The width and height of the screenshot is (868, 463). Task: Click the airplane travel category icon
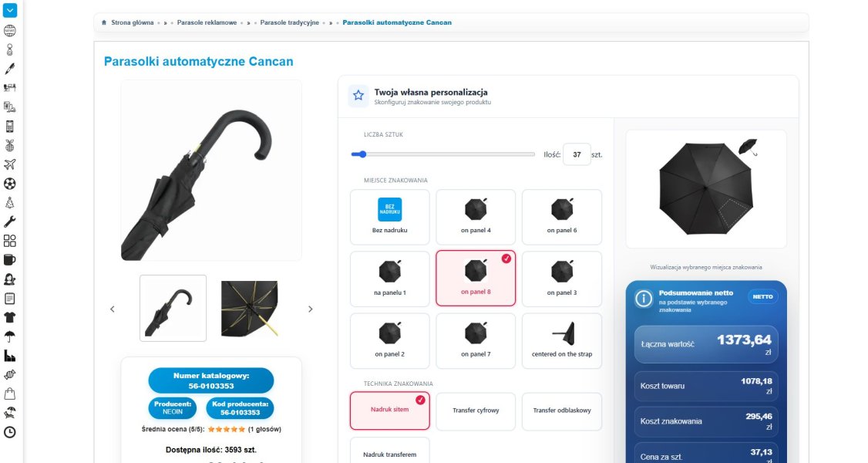(9, 164)
